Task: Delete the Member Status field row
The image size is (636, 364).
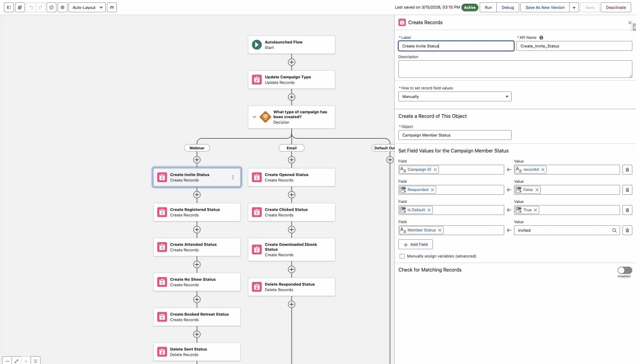Action: [627, 230]
